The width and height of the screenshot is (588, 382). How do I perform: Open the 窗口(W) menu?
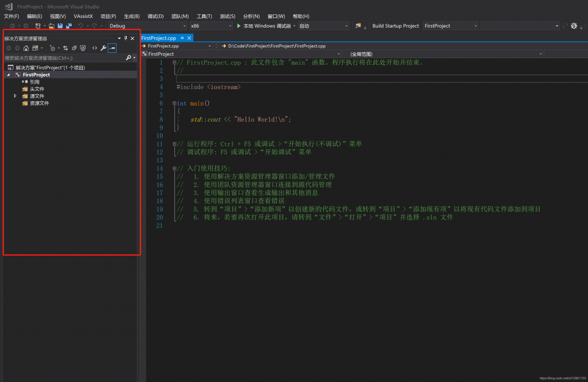pos(276,16)
